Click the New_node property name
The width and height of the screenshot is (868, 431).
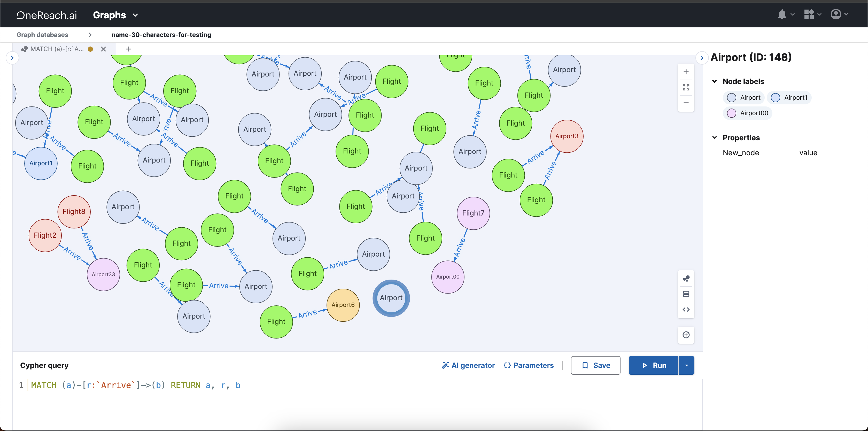pos(741,153)
